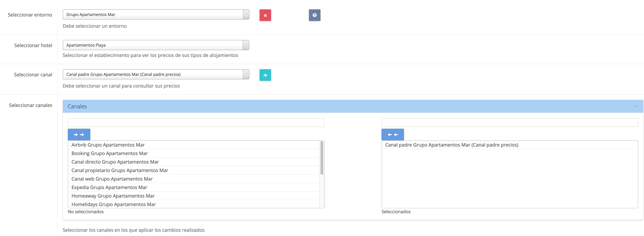This screenshot has height=236, width=644.
Task: Remove all selected channels with left arrows button
Action: 392,134
